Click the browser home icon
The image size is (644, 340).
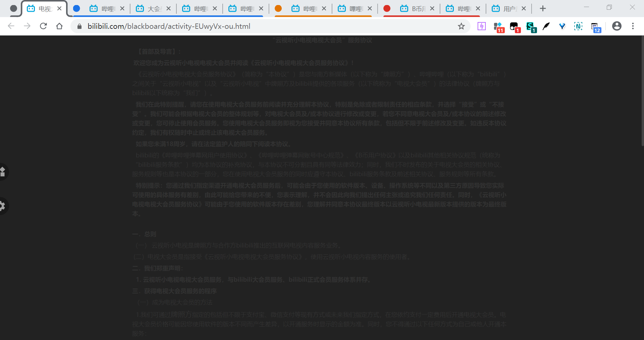59,26
